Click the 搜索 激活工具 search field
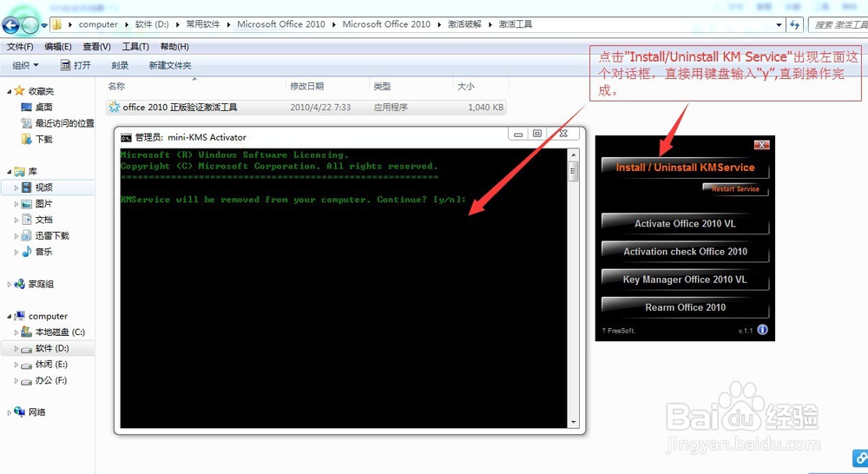This screenshot has height=474, width=868. [838, 24]
